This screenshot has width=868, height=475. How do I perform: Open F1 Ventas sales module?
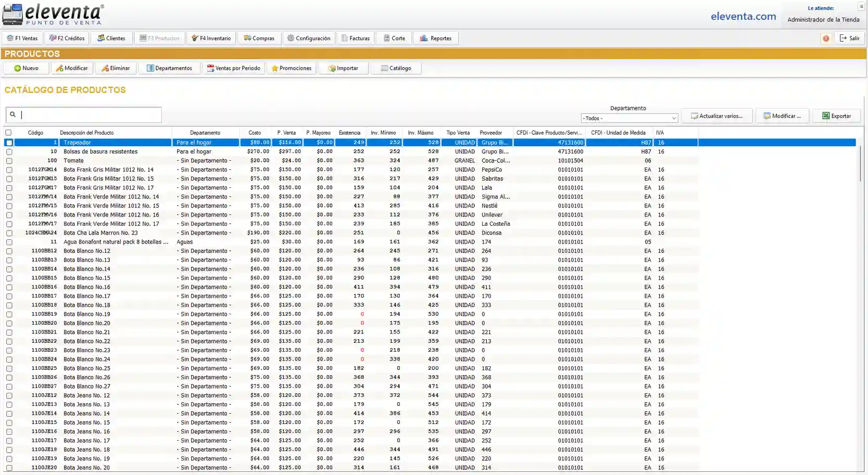click(22, 38)
